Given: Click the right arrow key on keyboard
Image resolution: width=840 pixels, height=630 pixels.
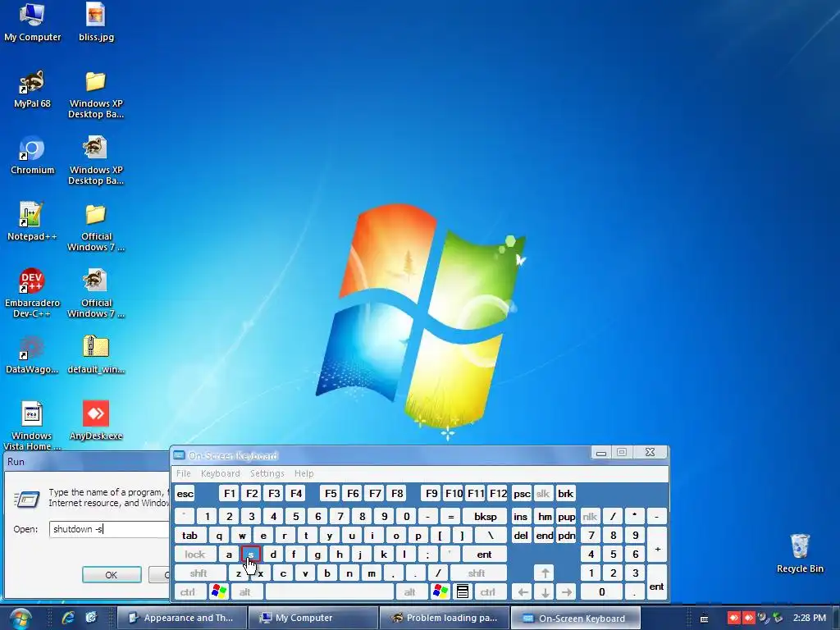Looking at the screenshot, I should [567, 592].
